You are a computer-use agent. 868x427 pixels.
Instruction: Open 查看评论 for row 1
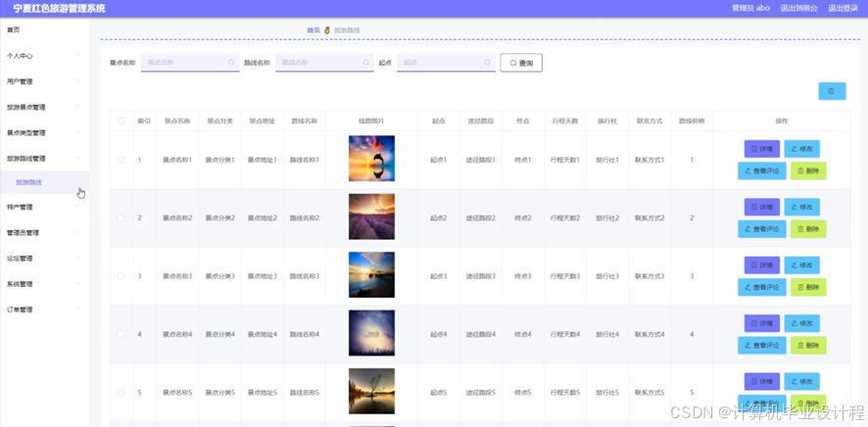click(x=762, y=171)
